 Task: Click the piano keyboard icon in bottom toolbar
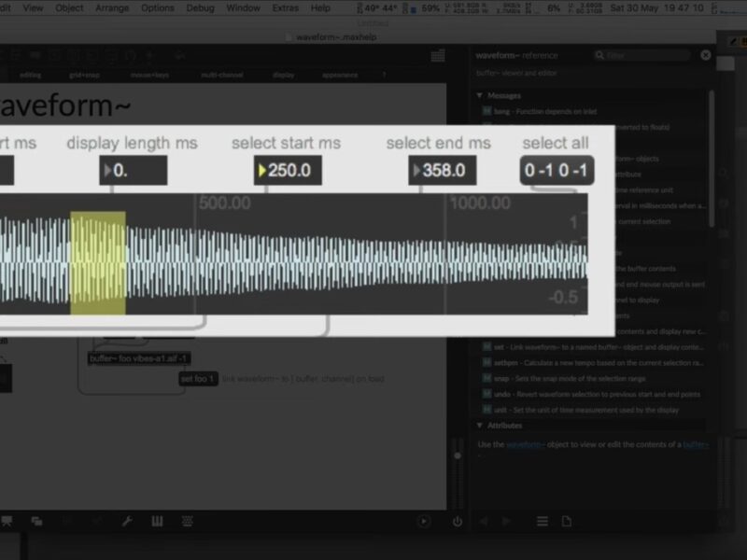pos(158,521)
